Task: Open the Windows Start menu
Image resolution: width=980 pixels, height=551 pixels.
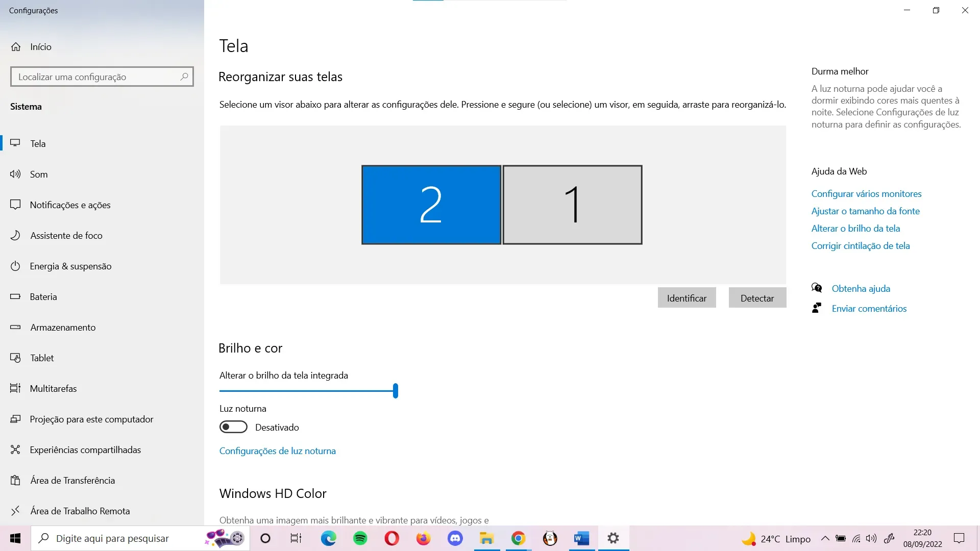Action: point(15,538)
